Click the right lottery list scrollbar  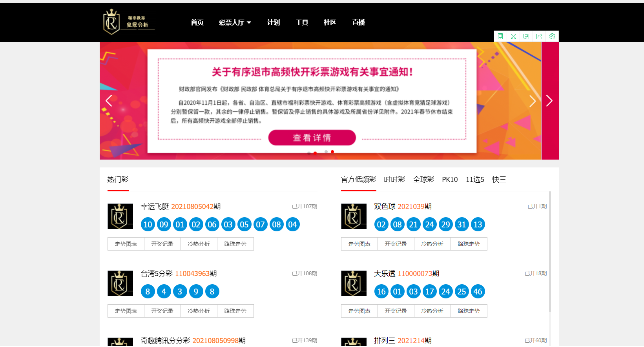(550, 251)
